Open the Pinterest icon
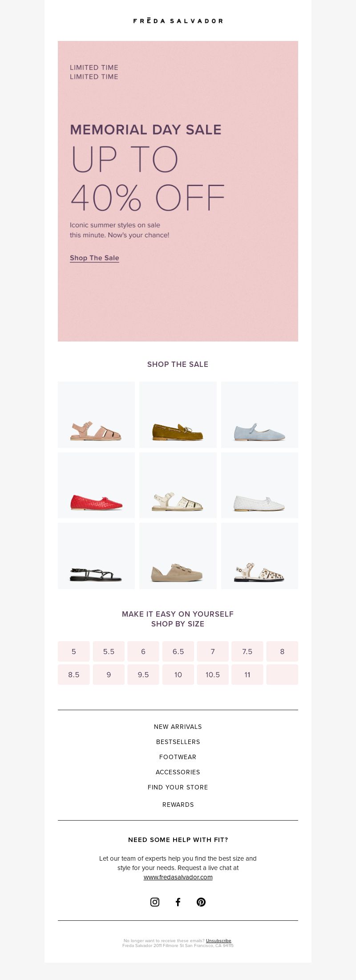This screenshot has width=356, height=980. 201,902
